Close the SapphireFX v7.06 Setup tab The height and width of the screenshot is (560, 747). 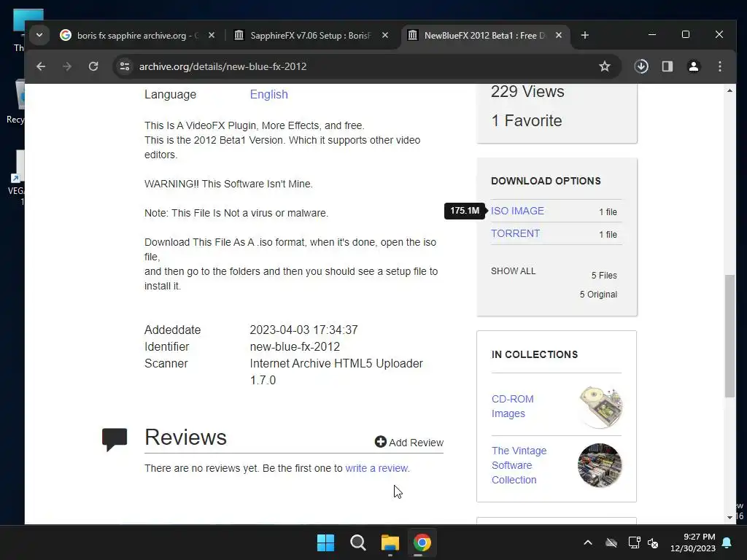pos(385,35)
